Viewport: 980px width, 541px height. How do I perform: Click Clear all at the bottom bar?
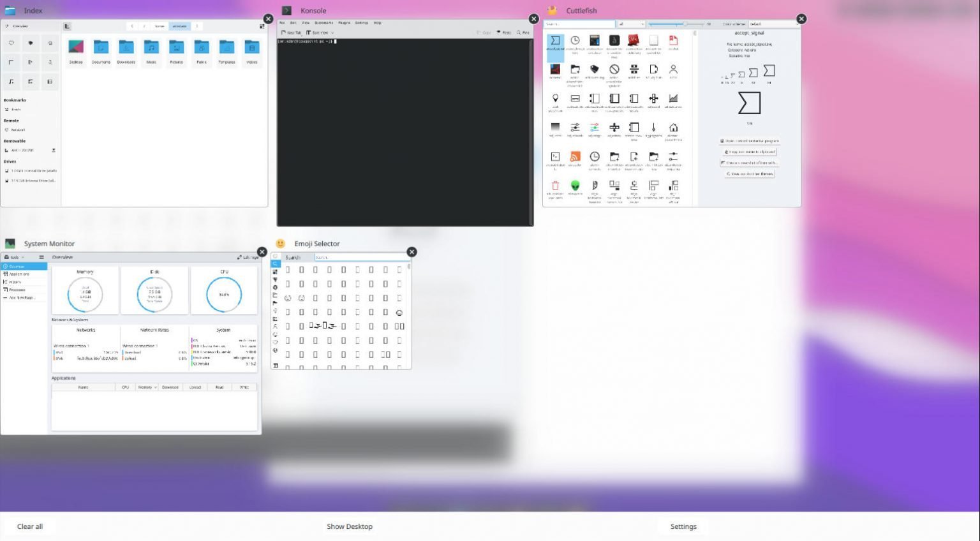tap(29, 526)
